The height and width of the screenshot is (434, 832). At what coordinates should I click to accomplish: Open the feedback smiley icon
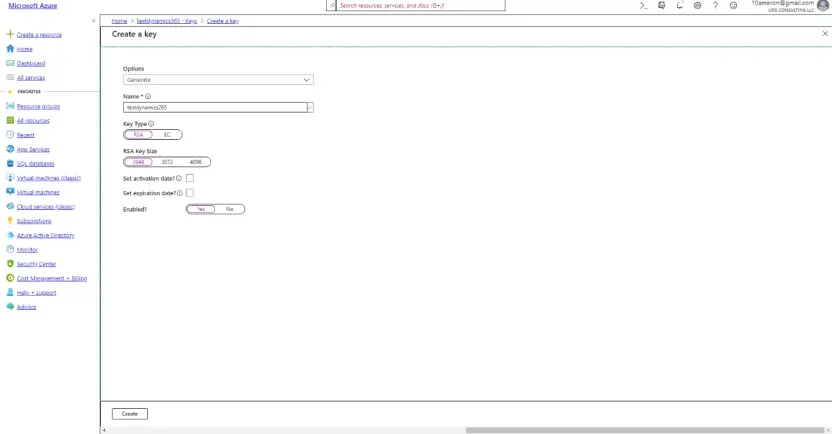(733, 5)
